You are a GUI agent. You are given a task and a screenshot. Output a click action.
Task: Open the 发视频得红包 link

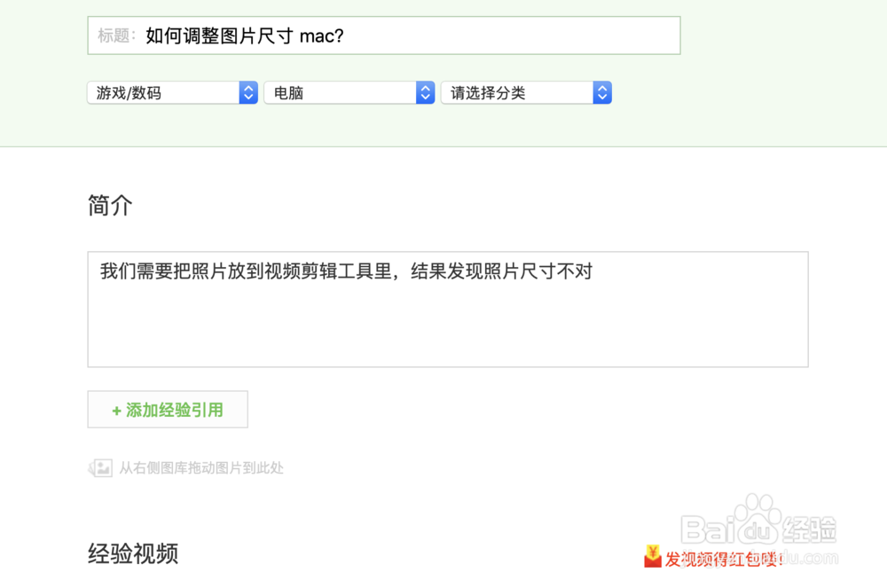tap(724, 560)
